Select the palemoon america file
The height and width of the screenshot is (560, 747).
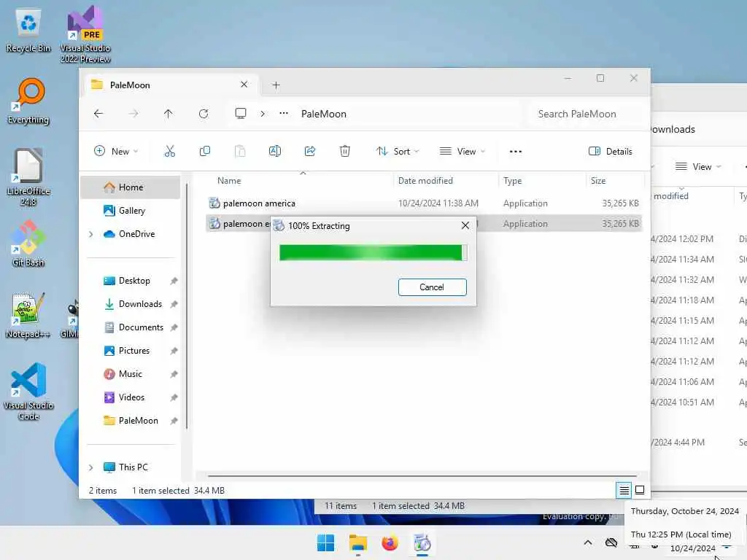(x=424, y=203)
